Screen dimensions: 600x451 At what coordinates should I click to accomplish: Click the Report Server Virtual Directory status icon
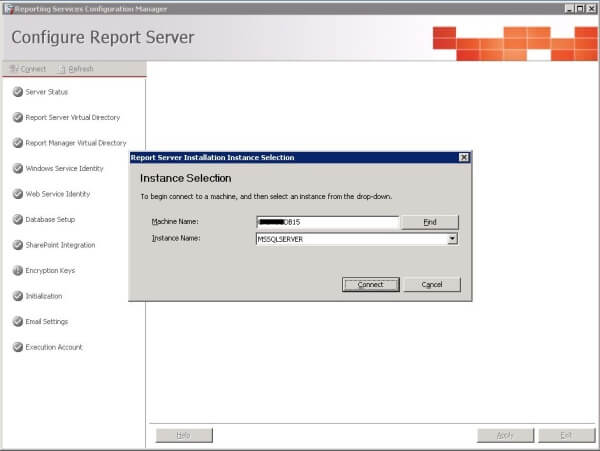tap(18, 117)
